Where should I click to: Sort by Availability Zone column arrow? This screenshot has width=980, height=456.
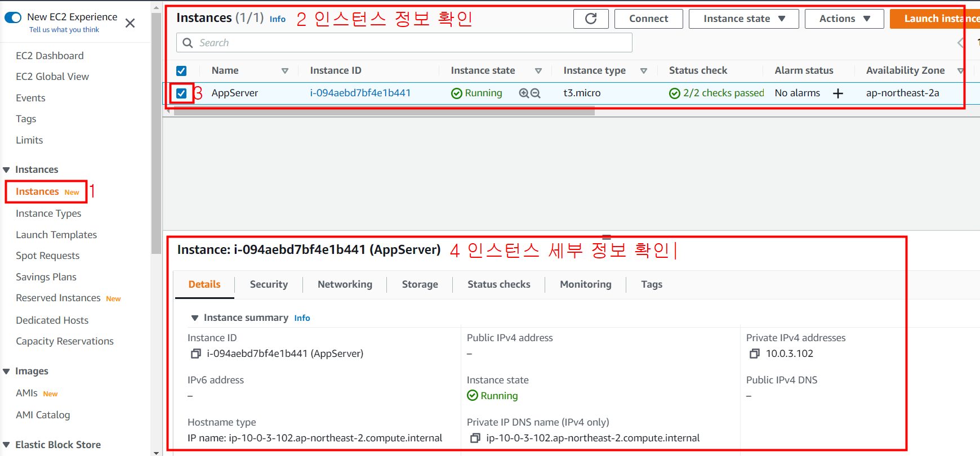pyautogui.click(x=961, y=71)
